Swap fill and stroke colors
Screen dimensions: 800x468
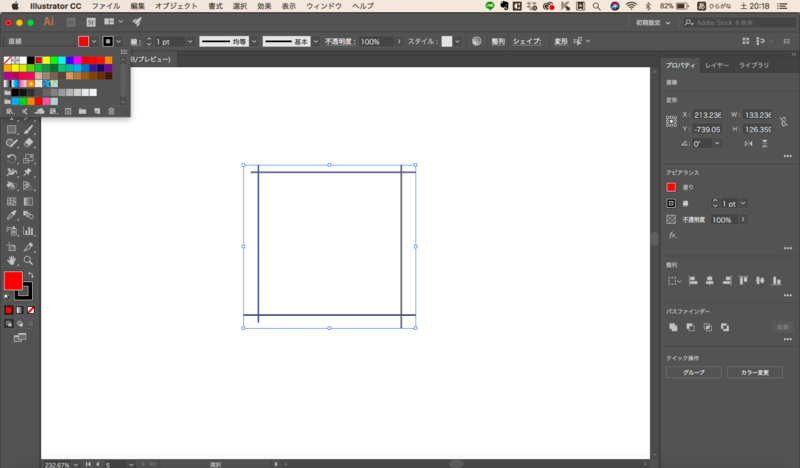[x=31, y=275]
